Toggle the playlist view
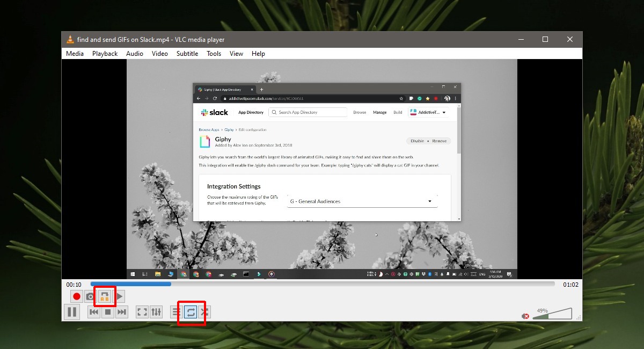The width and height of the screenshot is (644, 349). point(177,312)
